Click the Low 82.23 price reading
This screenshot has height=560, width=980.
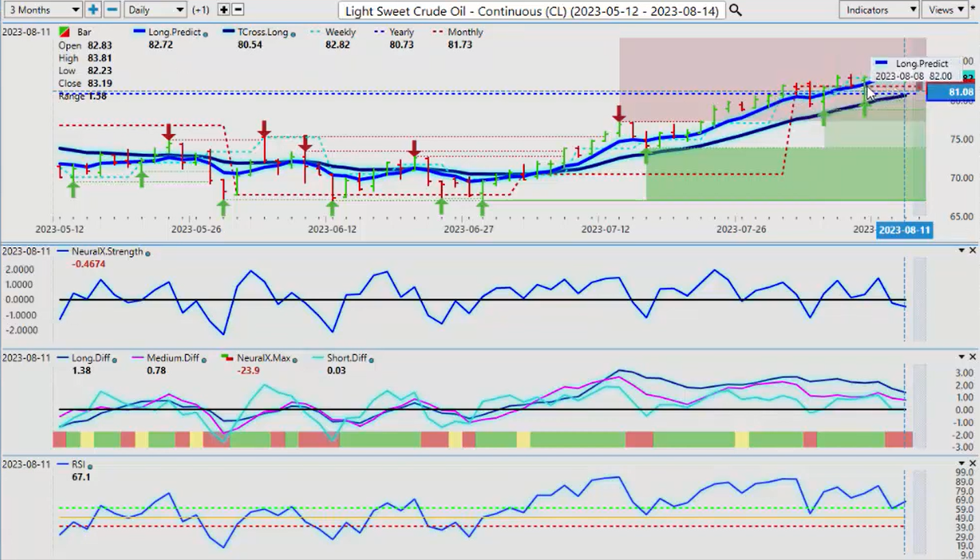tap(85, 70)
